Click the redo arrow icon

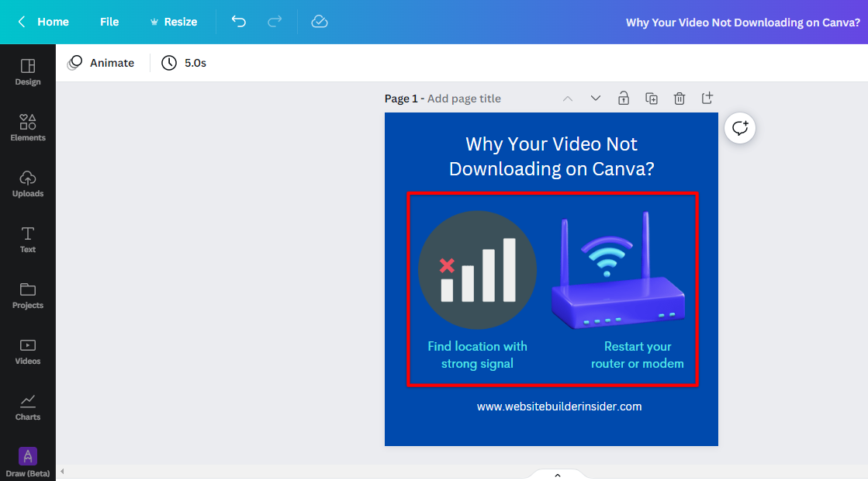point(275,22)
